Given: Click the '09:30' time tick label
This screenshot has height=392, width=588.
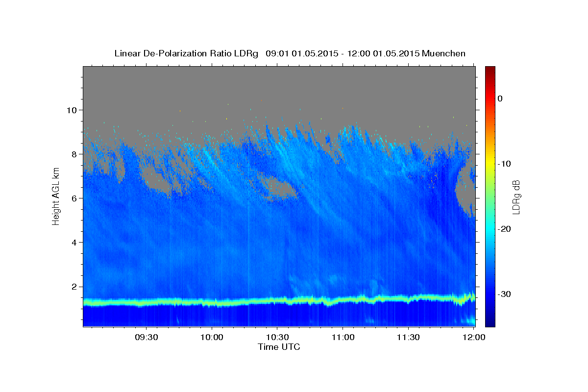Looking at the screenshot, I should coord(147,338).
